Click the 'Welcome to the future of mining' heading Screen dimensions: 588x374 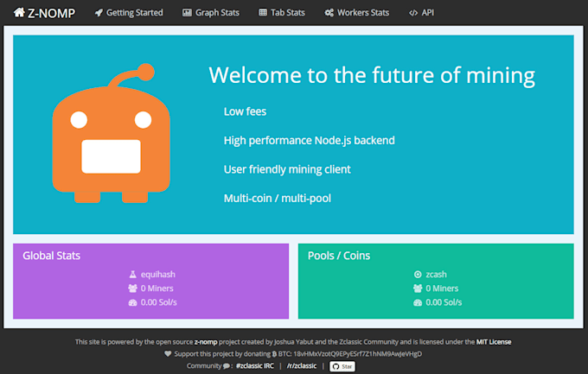[372, 75]
